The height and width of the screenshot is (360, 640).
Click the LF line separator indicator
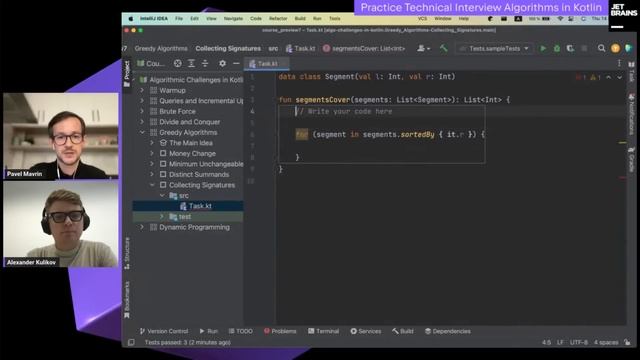[560, 342]
